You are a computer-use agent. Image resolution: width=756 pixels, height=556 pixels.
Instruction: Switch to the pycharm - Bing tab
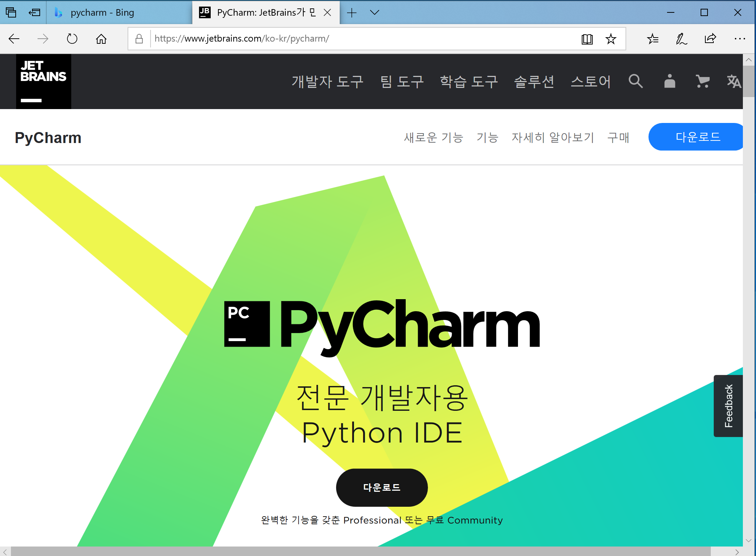[x=119, y=12]
